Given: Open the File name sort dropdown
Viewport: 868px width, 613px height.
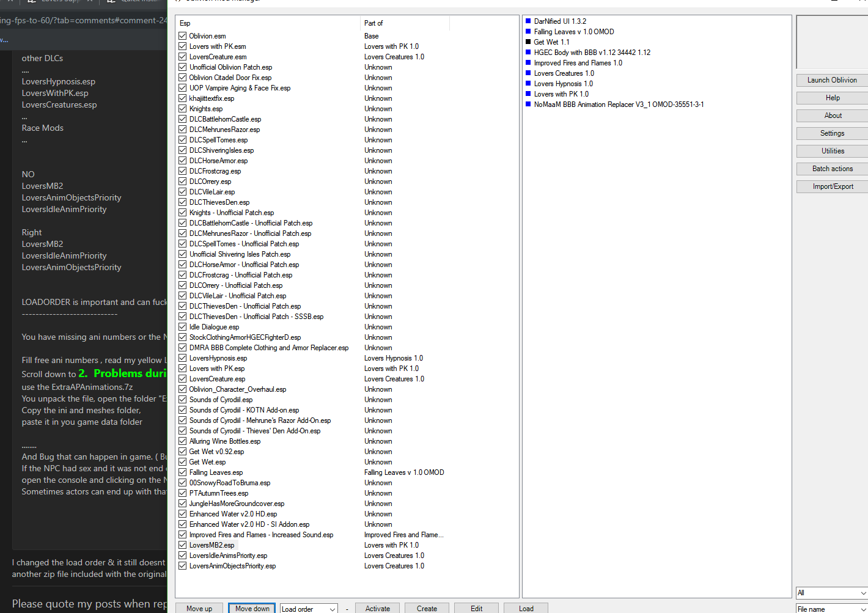Looking at the screenshot, I should tap(832, 609).
